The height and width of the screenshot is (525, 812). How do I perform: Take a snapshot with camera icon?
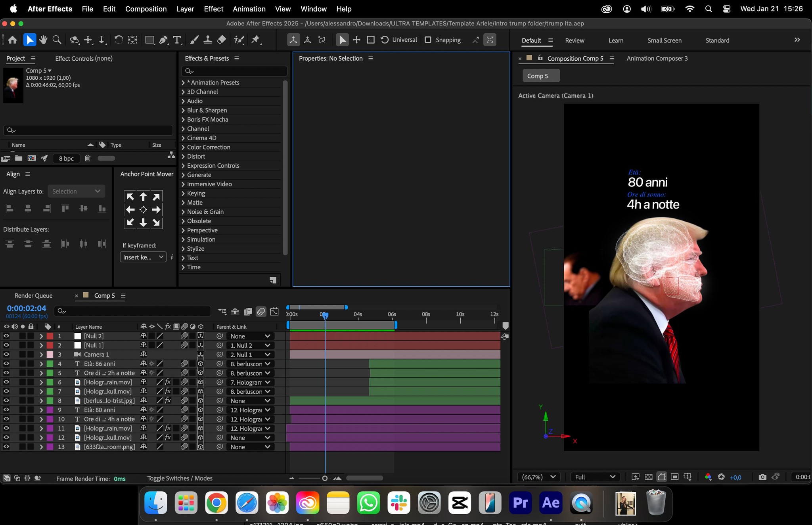pyautogui.click(x=762, y=477)
